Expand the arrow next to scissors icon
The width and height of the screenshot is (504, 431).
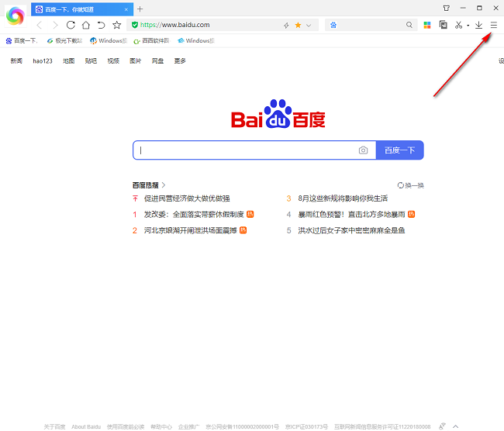(x=468, y=26)
